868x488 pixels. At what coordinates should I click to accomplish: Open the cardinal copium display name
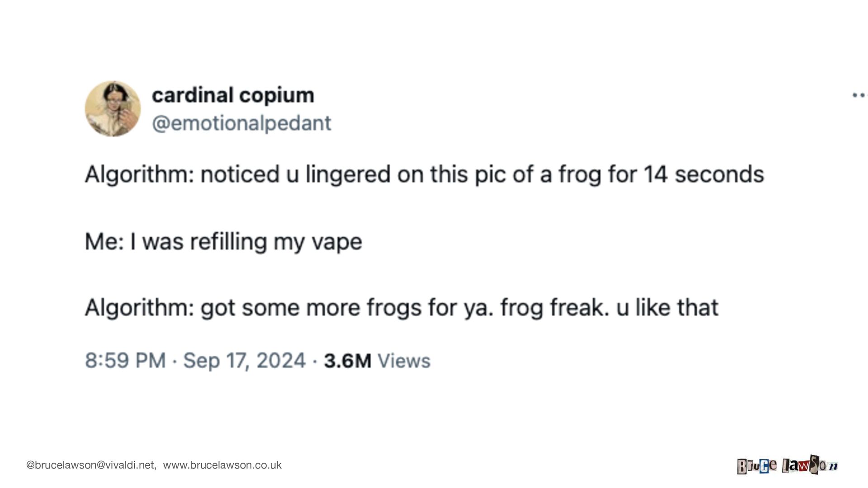[233, 95]
